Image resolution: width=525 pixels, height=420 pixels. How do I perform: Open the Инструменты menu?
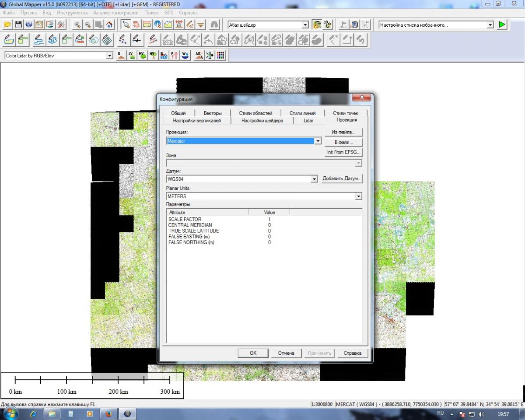click(x=72, y=13)
